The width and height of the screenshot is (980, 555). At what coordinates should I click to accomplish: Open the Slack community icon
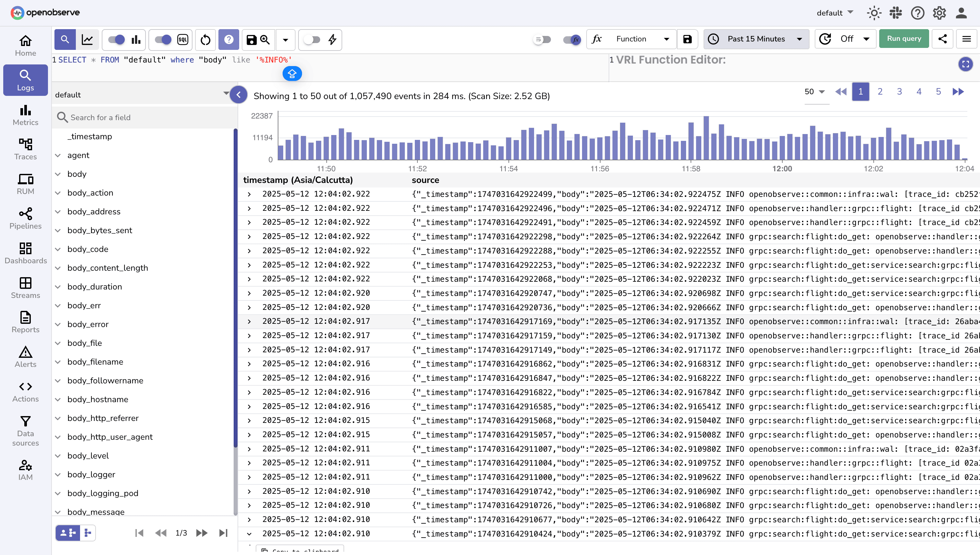pos(896,13)
